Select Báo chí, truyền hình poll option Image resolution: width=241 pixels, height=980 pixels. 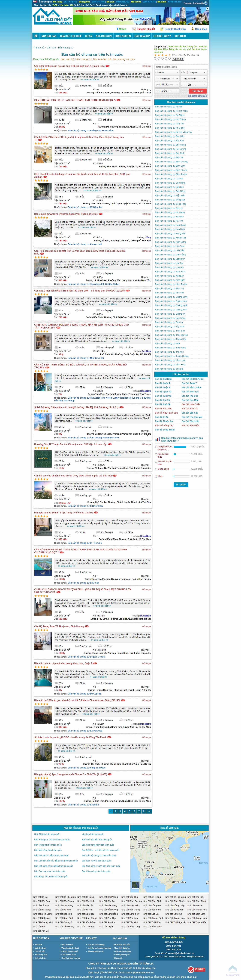point(156,461)
